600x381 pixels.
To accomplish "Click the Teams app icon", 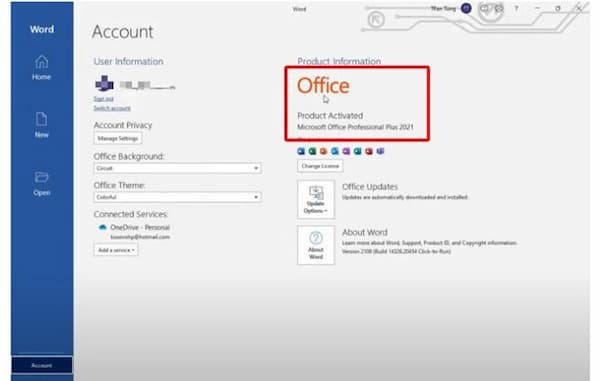I will 380,151.
